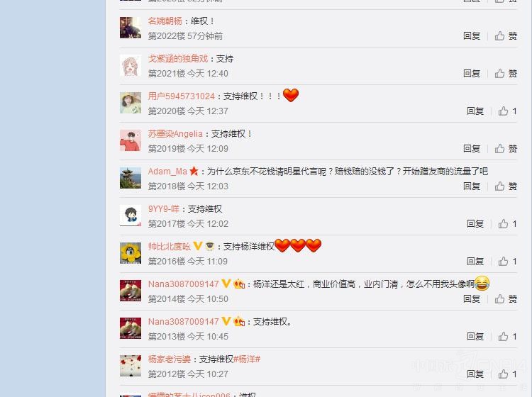Reply to the floor 2022 comment
Screen dimensions: 532x397
(x=472, y=36)
